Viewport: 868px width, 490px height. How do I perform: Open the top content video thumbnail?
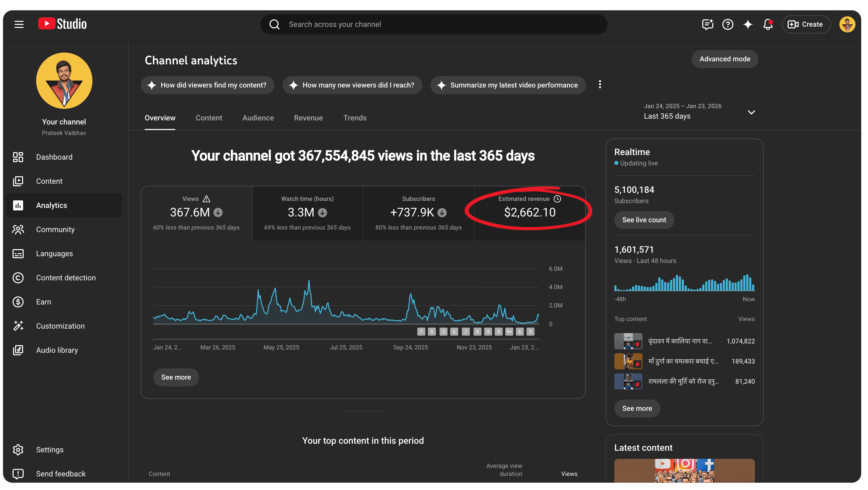click(628, 341)
